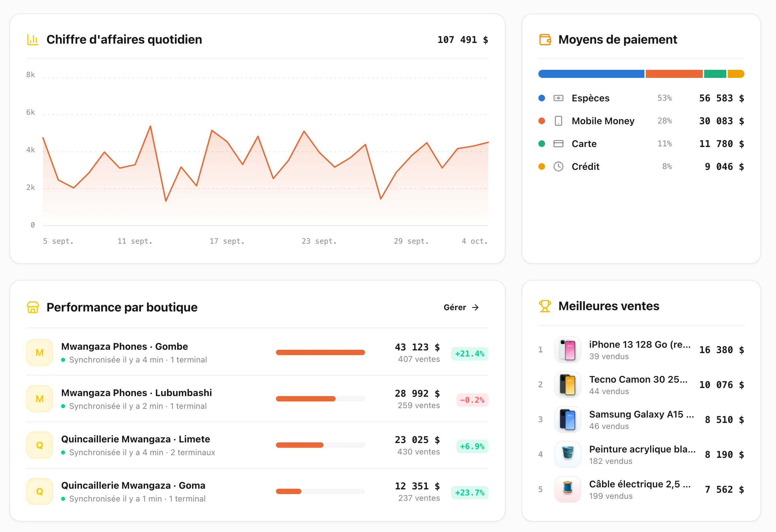The height and width of the screenshot is (532, 776).
Task: Click the +23.7% growth badge
Action: [470, 493]
